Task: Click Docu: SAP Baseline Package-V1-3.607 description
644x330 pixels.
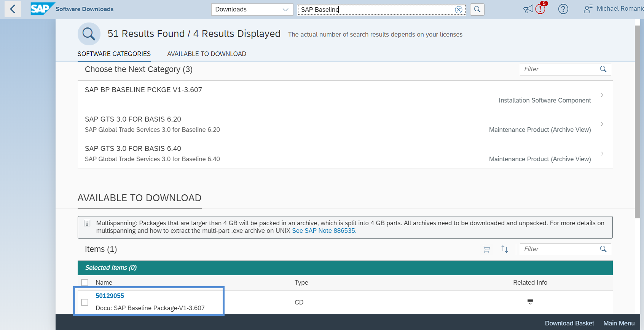Action: click(x=150, y=308)
